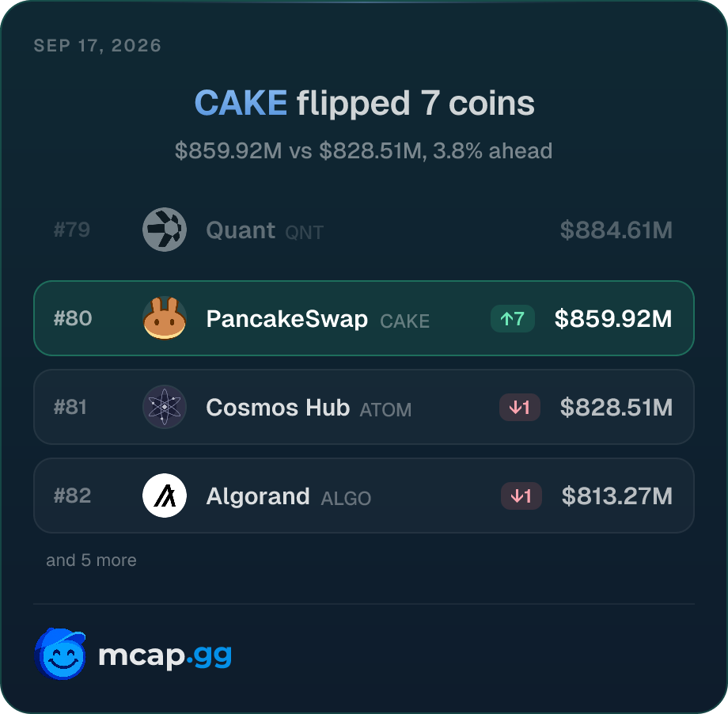
Task: Click the $813.27M Algorand market cap
Action: 616,496
